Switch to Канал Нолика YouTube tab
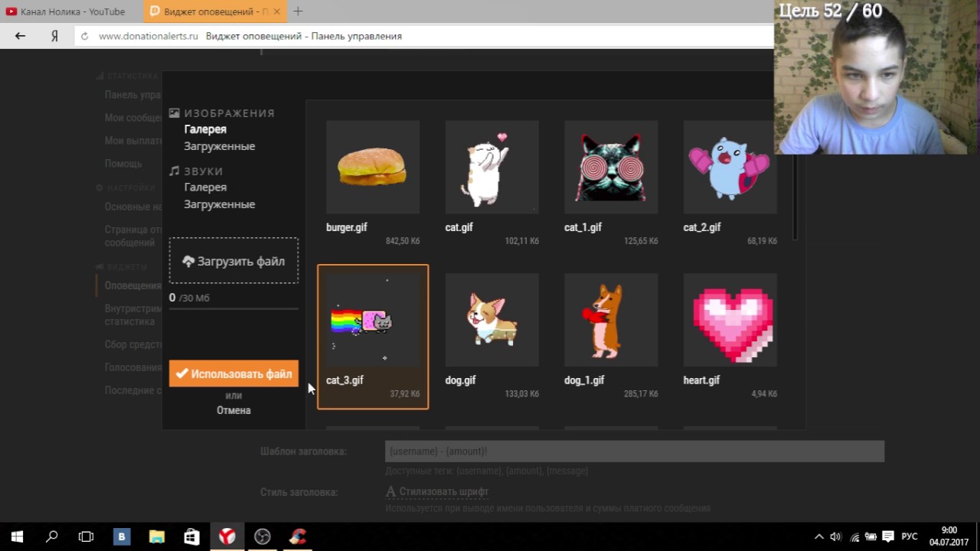The height and width of the screenshot is (551, 980). (70, 11)
